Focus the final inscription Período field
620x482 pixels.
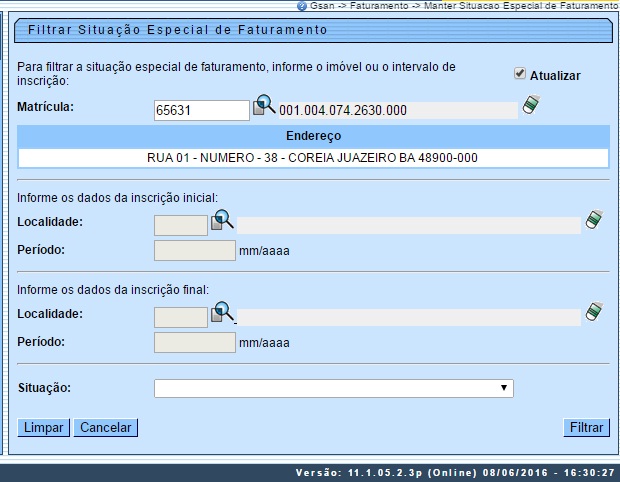194,342
